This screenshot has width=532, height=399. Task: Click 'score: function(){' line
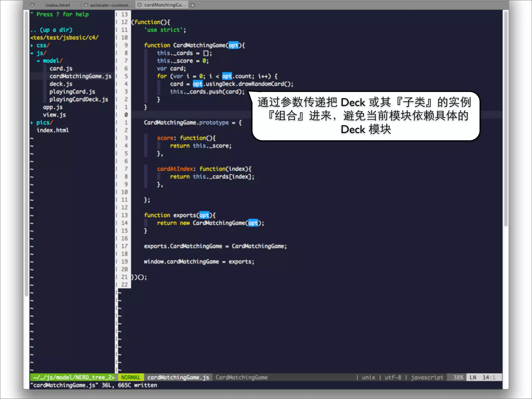pyautogui.click(x=186, y=138)
